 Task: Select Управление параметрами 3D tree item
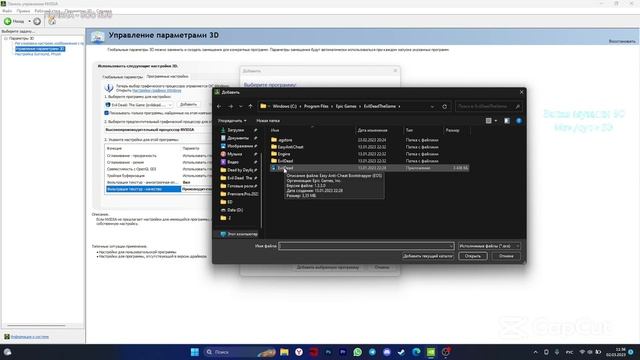(40, 49)
